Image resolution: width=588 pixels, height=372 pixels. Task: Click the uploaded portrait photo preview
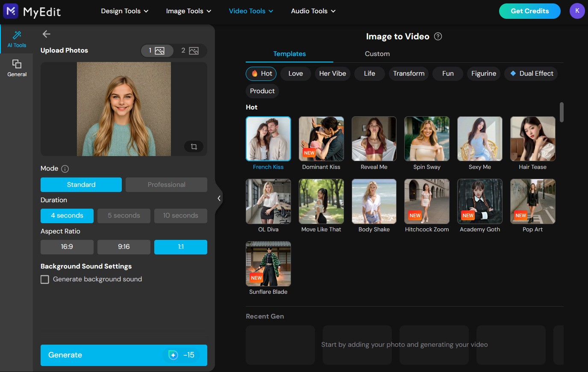tap(124, 109)
